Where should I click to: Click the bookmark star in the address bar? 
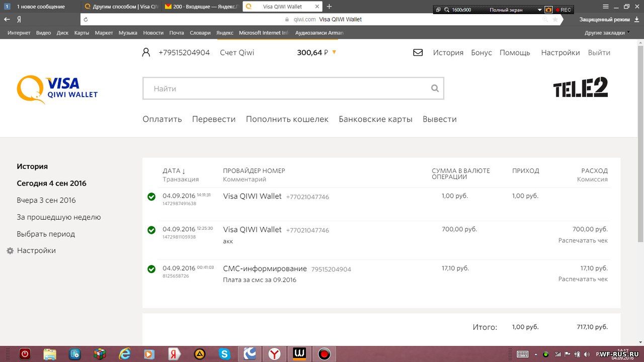click(555, 19)
